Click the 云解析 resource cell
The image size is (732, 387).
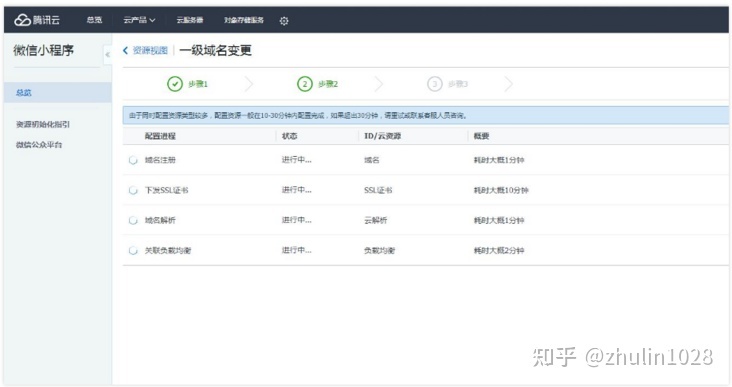375,220
